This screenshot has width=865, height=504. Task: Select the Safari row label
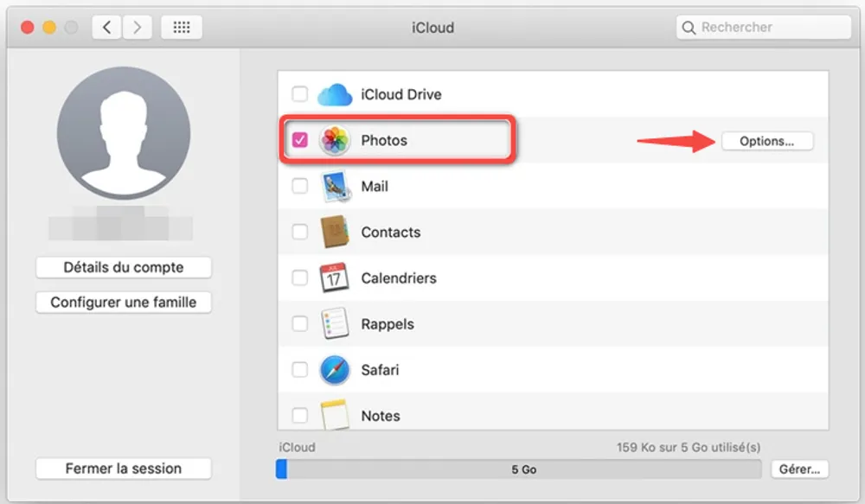click(380, 370)
